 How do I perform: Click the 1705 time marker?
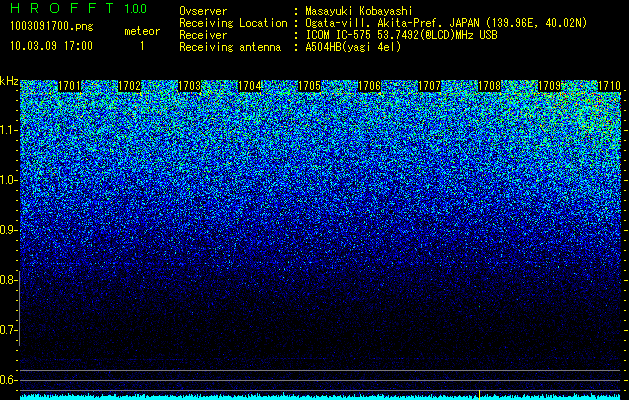point(309,86)
